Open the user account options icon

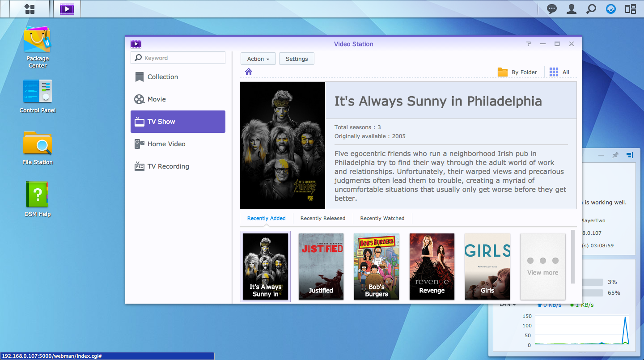[571, 9]
